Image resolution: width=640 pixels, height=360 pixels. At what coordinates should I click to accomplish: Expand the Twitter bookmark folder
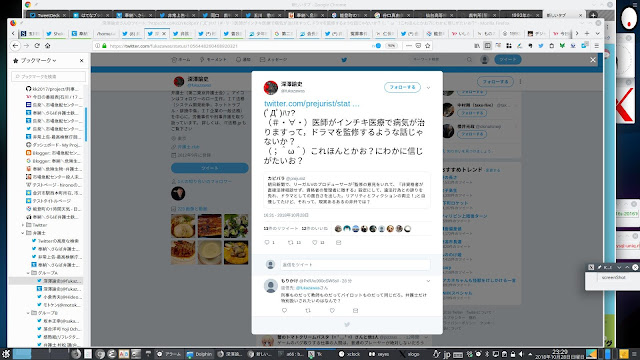[23, 225]
